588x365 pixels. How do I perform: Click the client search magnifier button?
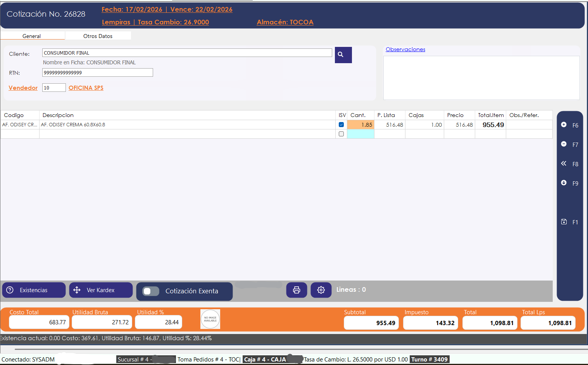[343, 55]
